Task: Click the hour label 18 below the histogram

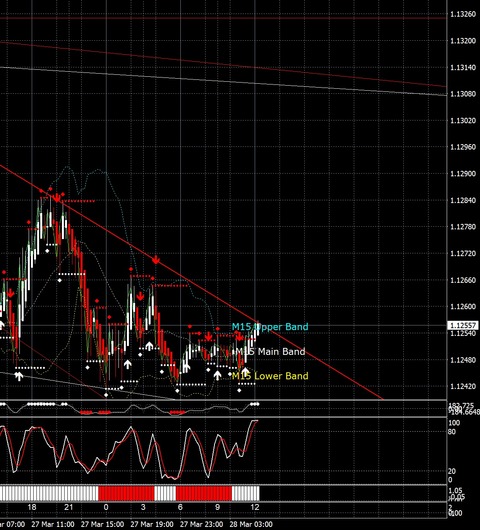Action: click(32, 507)
